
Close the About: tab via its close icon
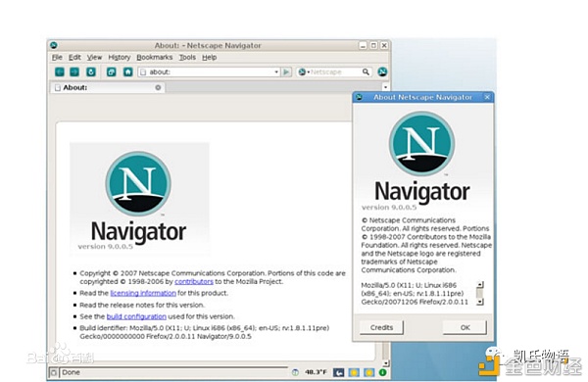click(158, 87)
